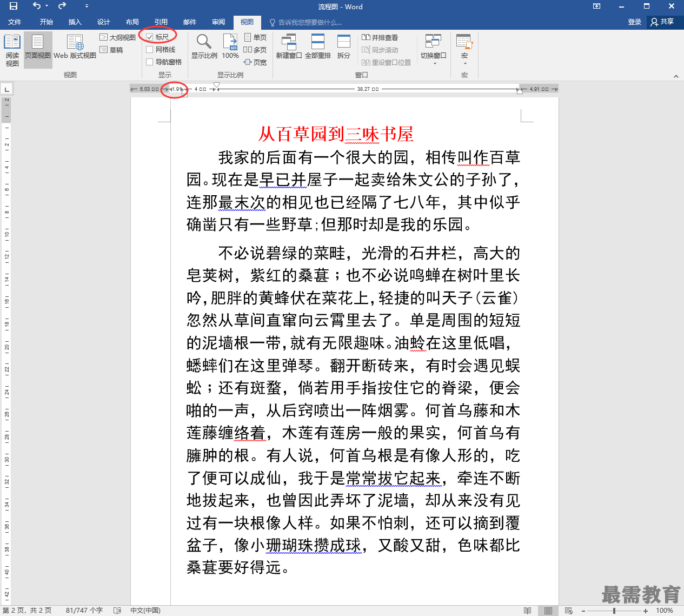Click the 中文(中国) language indicator
The height and width of the screenshot is (616, 684).
pyautogui.click(x=145, y=610)
